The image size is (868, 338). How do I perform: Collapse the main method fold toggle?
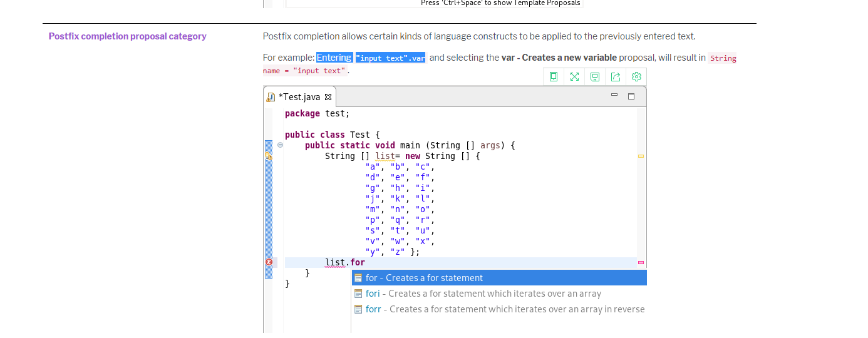pyautogui.click(x=280, y=145)
